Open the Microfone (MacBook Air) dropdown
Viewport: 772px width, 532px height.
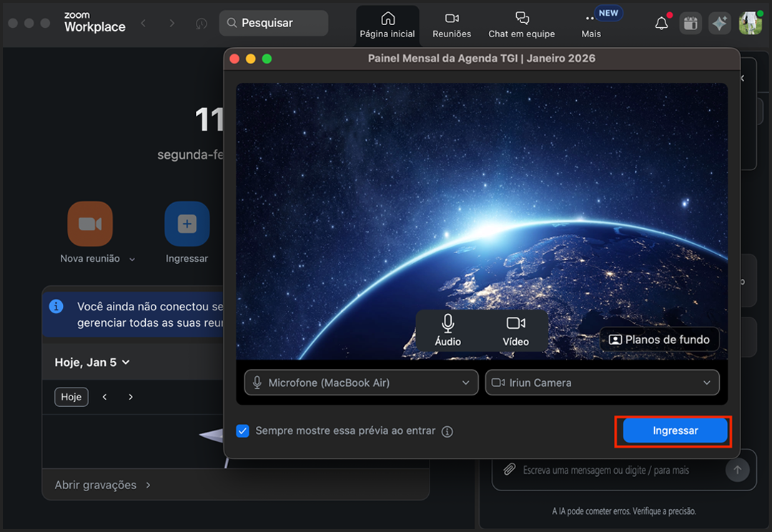click(361, 383)
